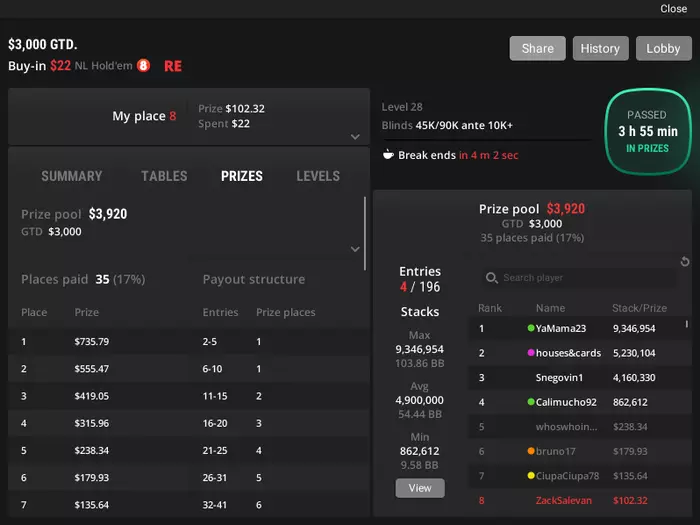
Task: Click the Share button
Action: 538,48
